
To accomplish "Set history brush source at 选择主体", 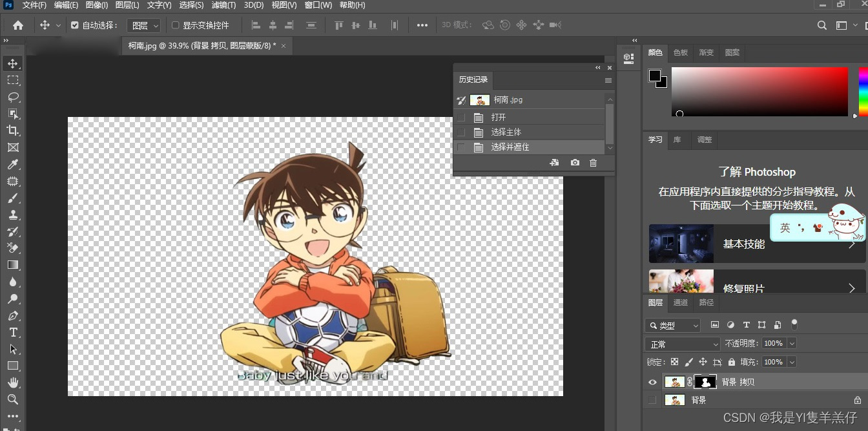I will (x=460, y=132).
